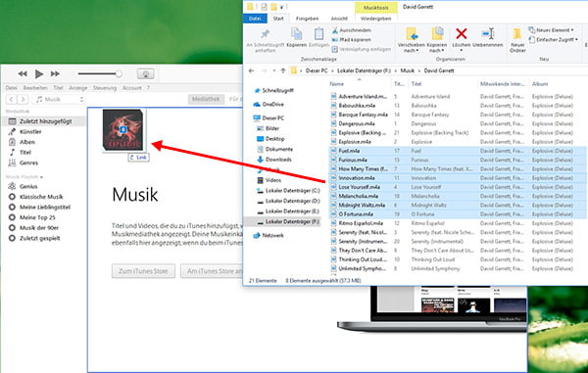
Task: Open the Bearbeiten menu in iTunes
Action: click(x=35, y=88)
